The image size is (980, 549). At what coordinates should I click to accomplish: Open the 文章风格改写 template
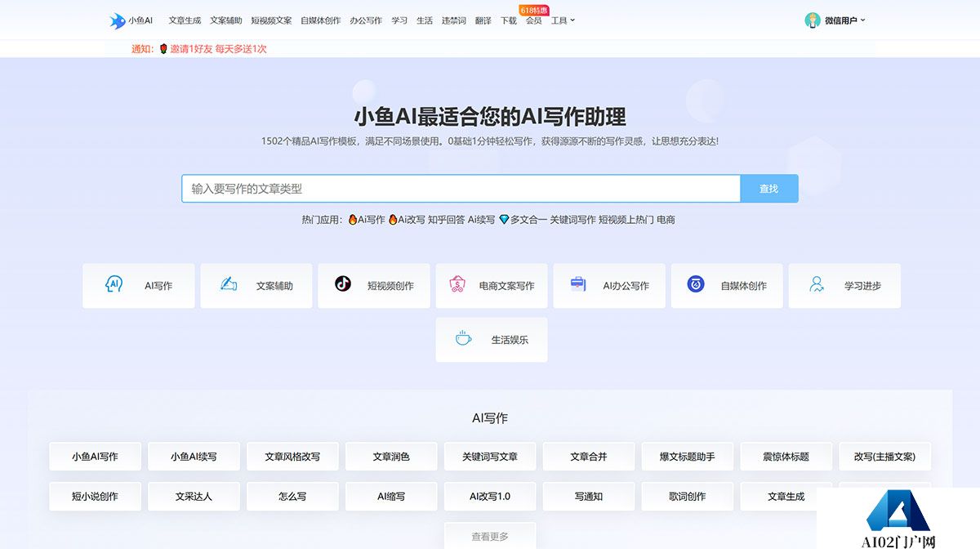point(292,457)
